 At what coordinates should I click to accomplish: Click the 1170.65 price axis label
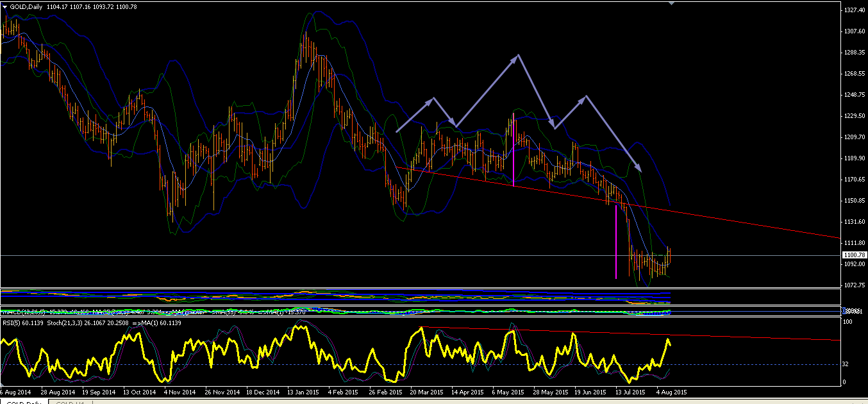[x=856, y=180]
